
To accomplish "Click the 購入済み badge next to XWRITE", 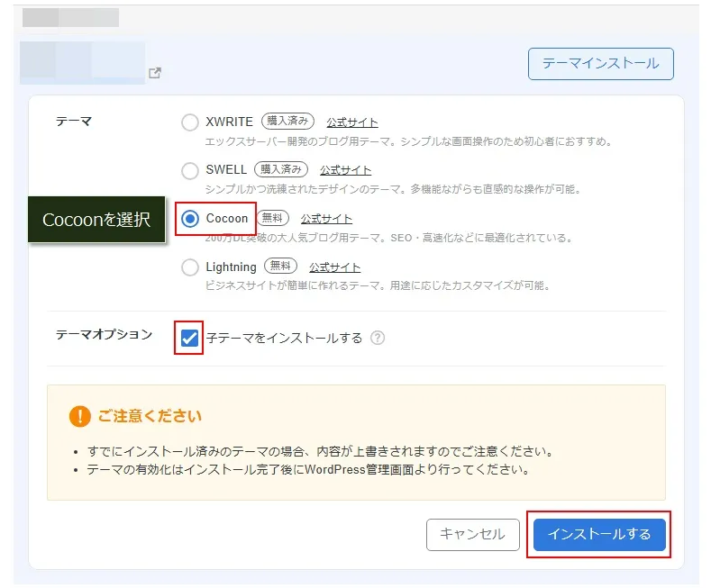I will [x=288, y=122].
